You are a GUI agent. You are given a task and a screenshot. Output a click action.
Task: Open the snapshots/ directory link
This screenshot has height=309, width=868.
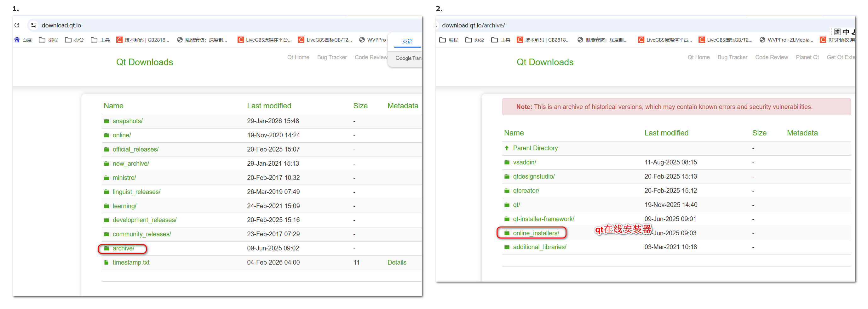click(127, 121)
